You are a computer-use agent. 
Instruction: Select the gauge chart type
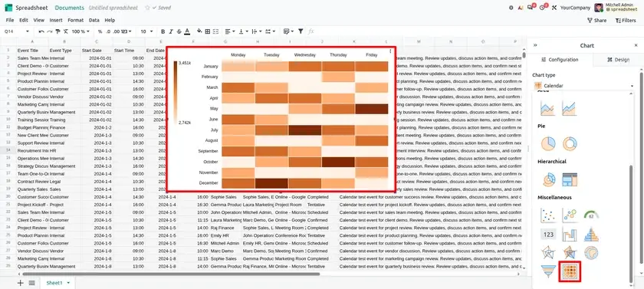591,215
